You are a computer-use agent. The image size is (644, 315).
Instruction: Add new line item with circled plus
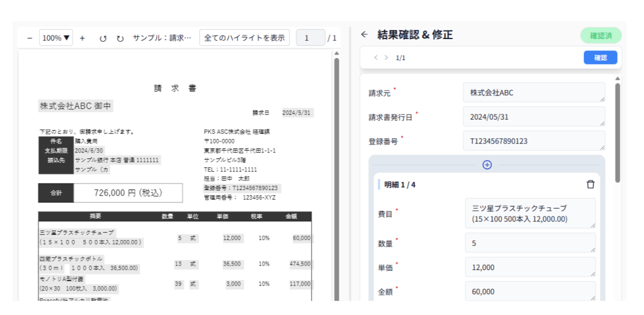487,164
